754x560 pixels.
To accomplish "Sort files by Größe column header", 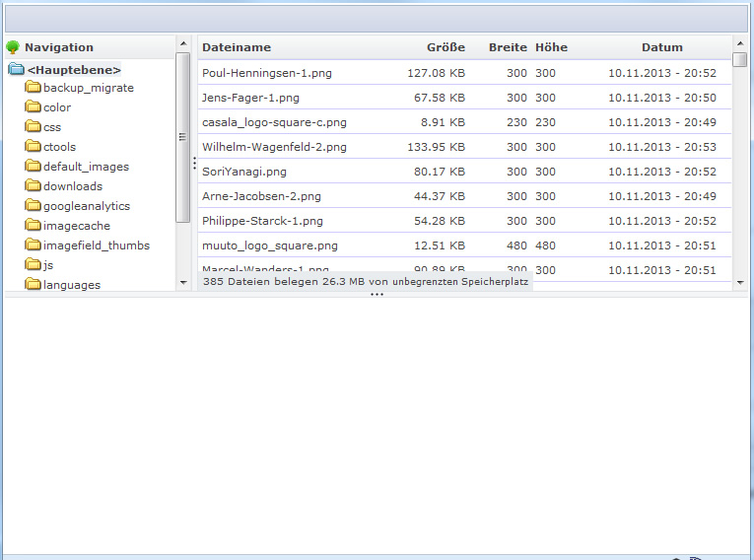I will tap(446, 47).
